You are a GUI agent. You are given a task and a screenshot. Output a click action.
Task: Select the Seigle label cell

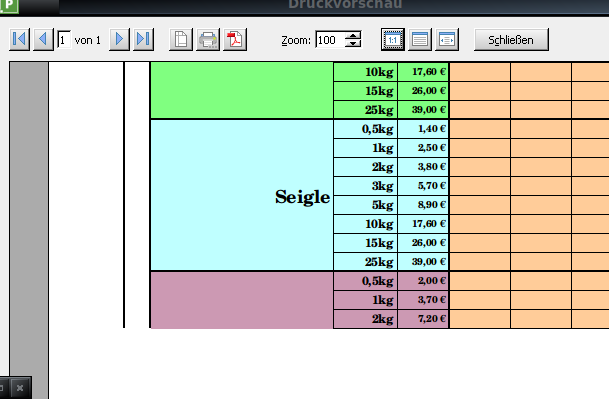(242, 195)
